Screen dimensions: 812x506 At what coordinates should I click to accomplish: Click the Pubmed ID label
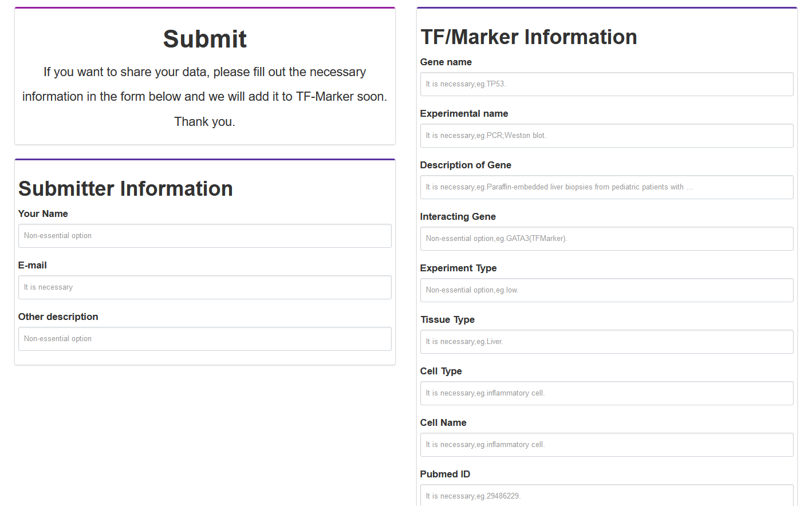coord(445,474)
